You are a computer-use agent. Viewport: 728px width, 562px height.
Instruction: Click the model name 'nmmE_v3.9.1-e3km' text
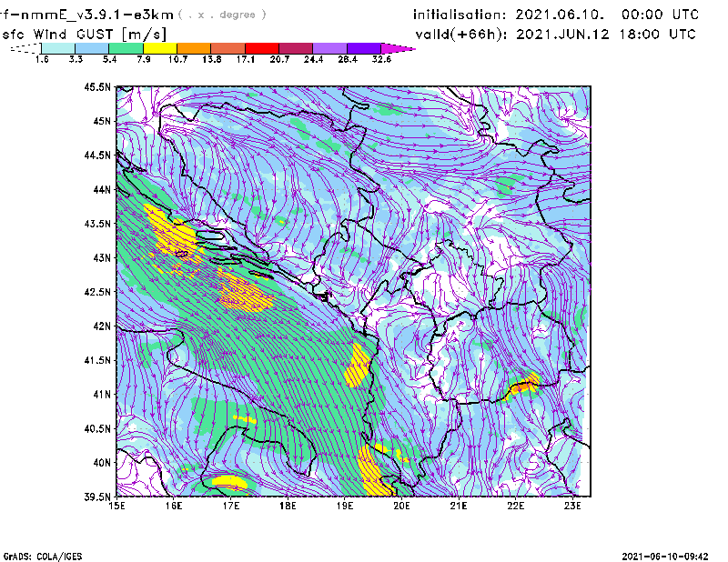pyautogui.click(x=97, y=15)
